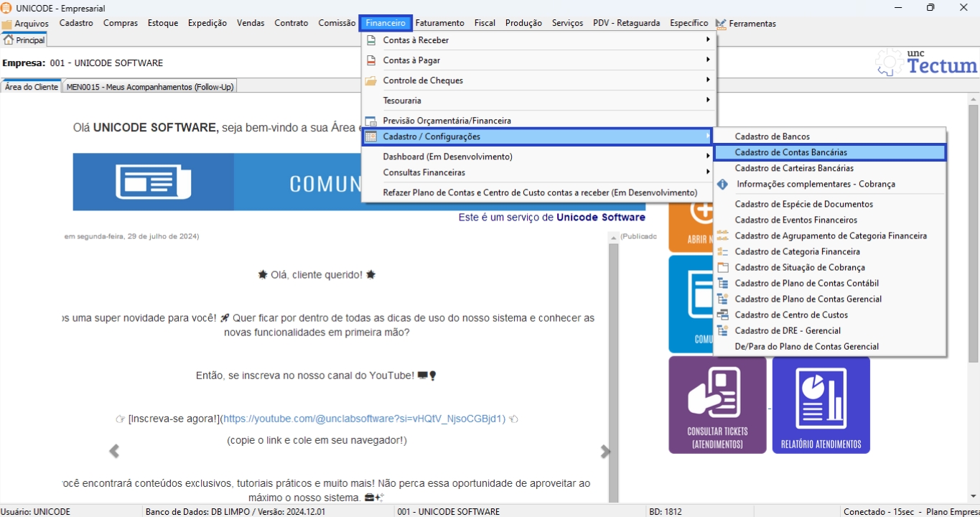Click next slide arrow in announcement
980x517 pixels.
click(605, 451)
